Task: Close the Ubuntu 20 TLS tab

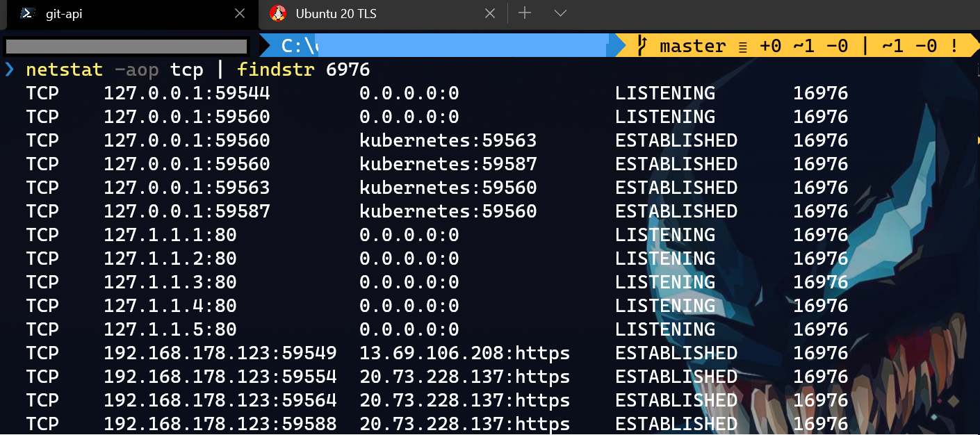Action: coord(490,13)
